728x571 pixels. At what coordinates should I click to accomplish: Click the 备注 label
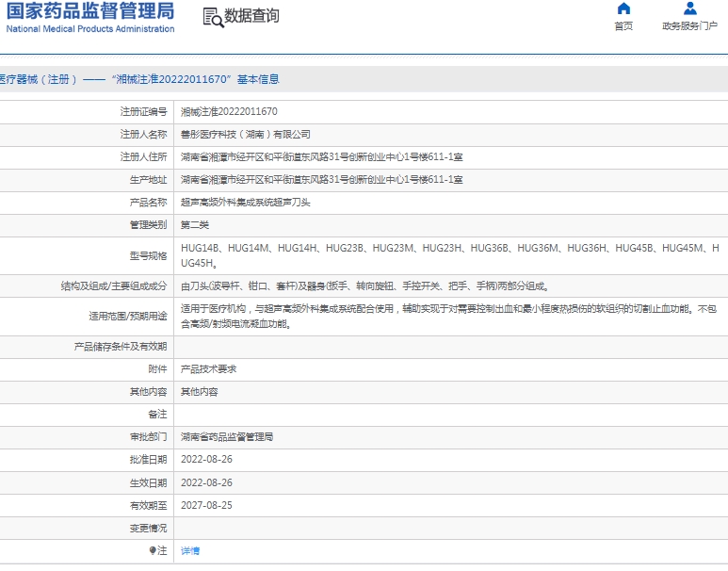pos(157,415)
